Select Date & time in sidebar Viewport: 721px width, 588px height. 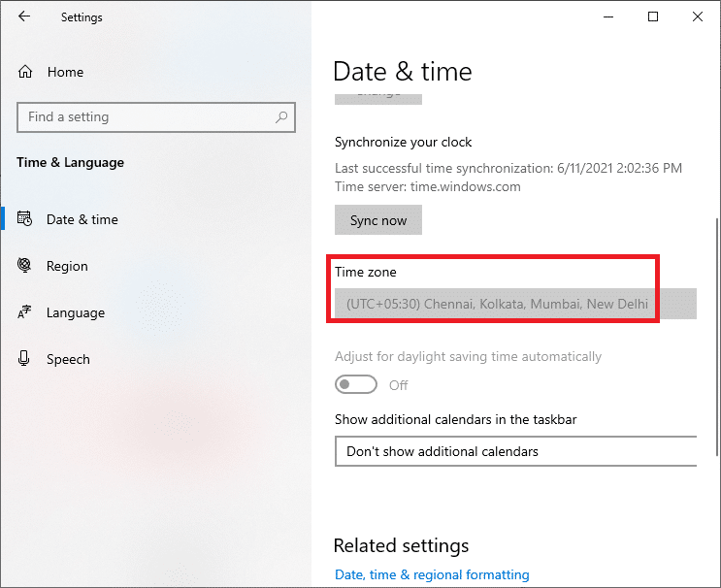[x=82, y=219]
